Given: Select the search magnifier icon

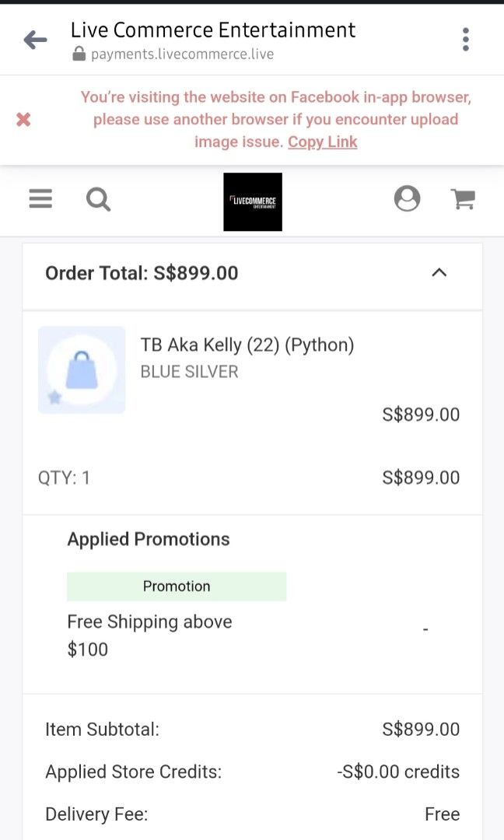Looking at the screenshot, I should tap(98, 198).
